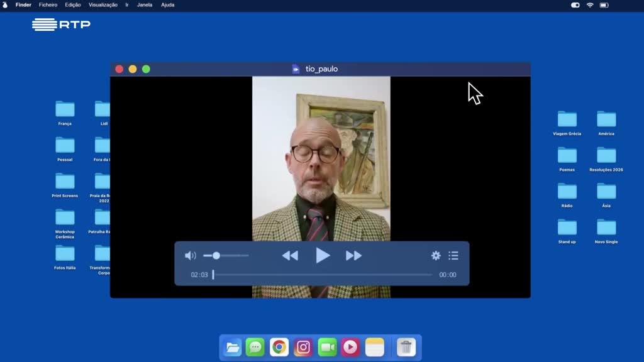Open the FaceTime camera app in dock

327,347
